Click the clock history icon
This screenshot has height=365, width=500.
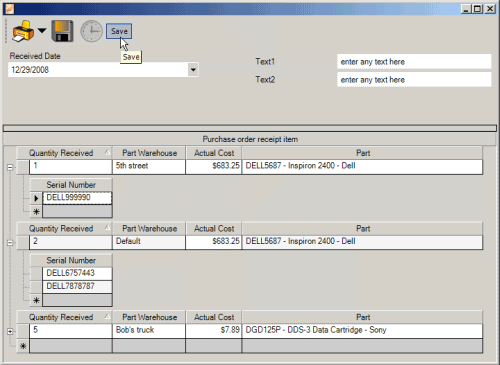[x=91, y=31]
